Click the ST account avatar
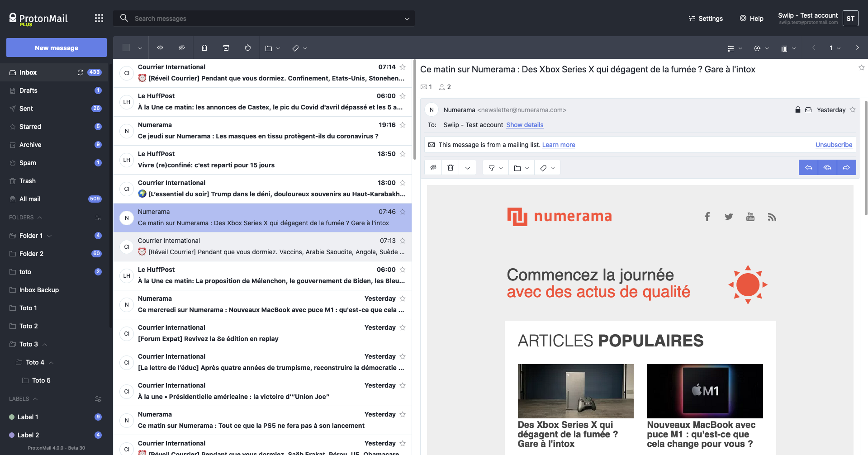Image resolution: width=868 pixels, height=455 pixels. click(x=850, y=19)
